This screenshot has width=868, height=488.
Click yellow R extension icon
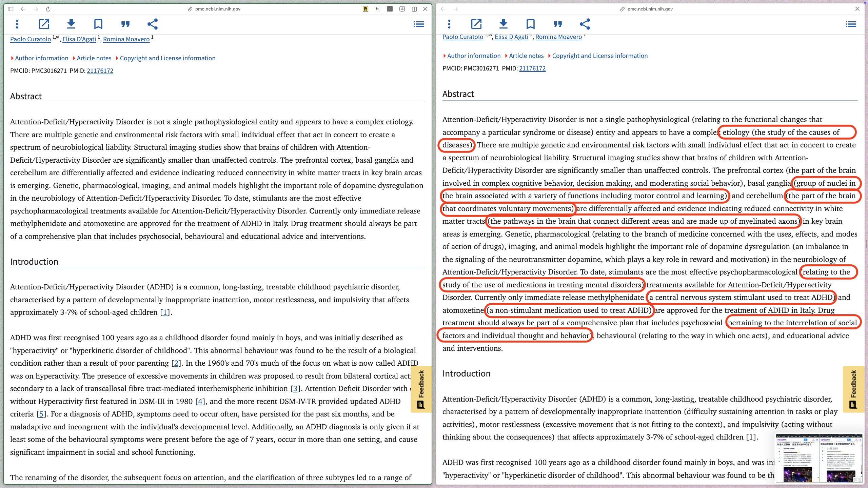pyautogui.click(x=366, y=9)
